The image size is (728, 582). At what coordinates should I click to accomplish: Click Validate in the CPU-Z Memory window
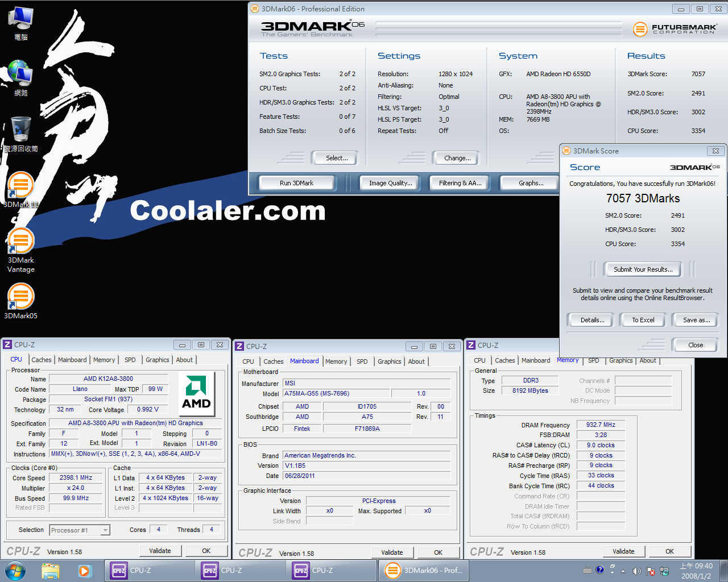(623, 551)
